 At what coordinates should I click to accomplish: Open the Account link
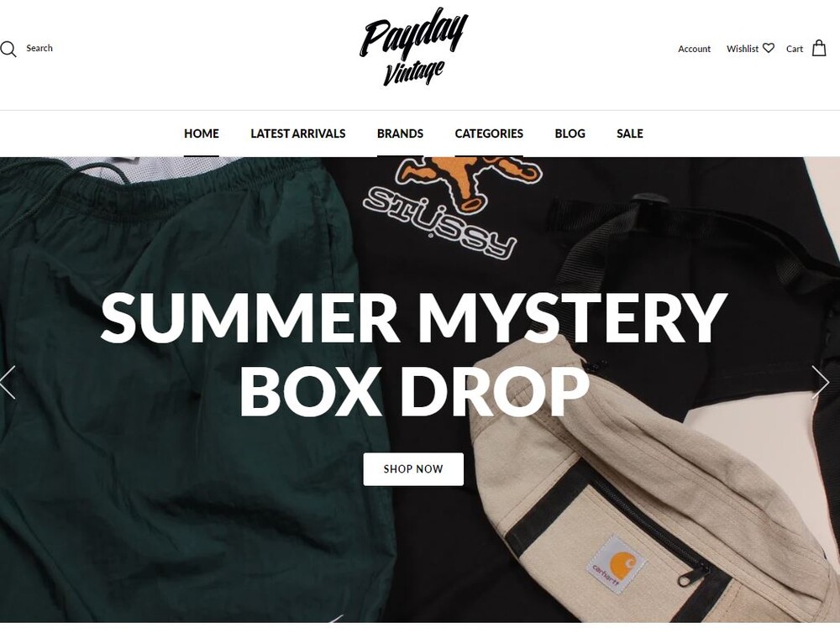[695, 49]
